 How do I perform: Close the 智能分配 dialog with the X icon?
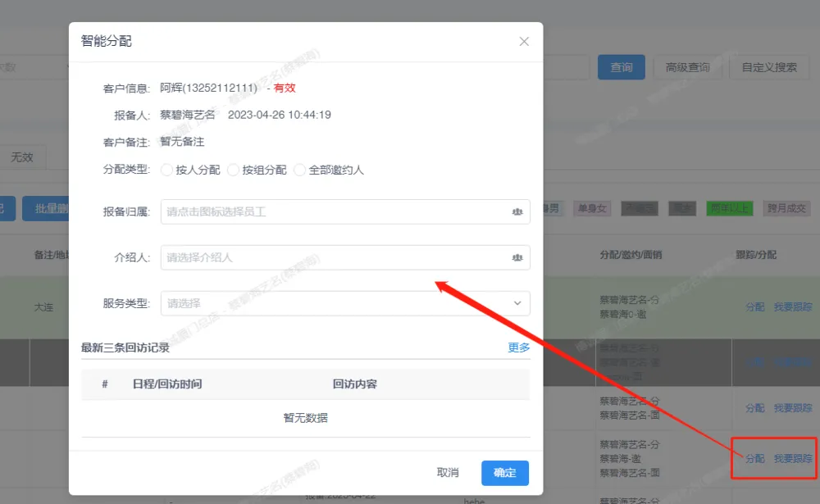[524, 42]
